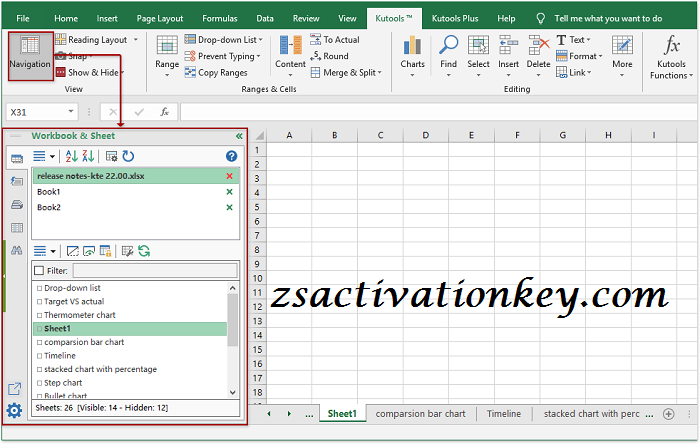The width and height of the screenshot is (700, 444).
Task: Tick checkbox for Sheet1 in list
Action: [39, 329]
